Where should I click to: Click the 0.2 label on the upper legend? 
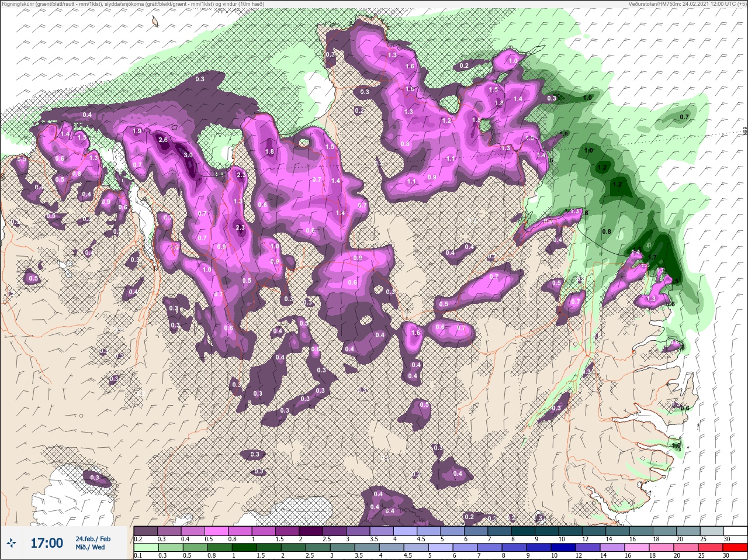click(x=138, y=539)
